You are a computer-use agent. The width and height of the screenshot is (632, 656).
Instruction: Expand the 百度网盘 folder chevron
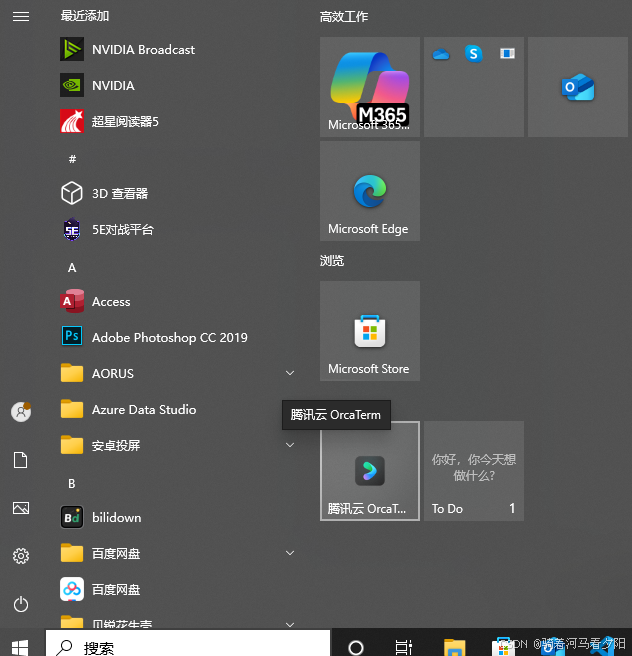click(290, 553)
